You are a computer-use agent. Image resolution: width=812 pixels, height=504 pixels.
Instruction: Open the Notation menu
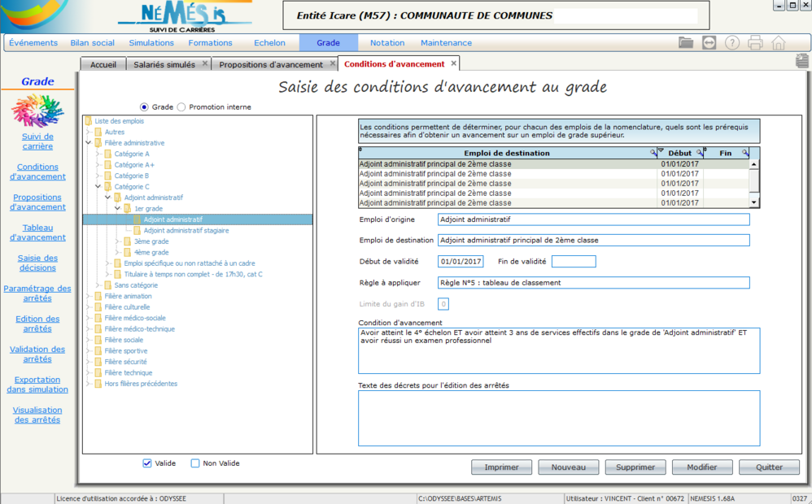click(x=386, y=43)
